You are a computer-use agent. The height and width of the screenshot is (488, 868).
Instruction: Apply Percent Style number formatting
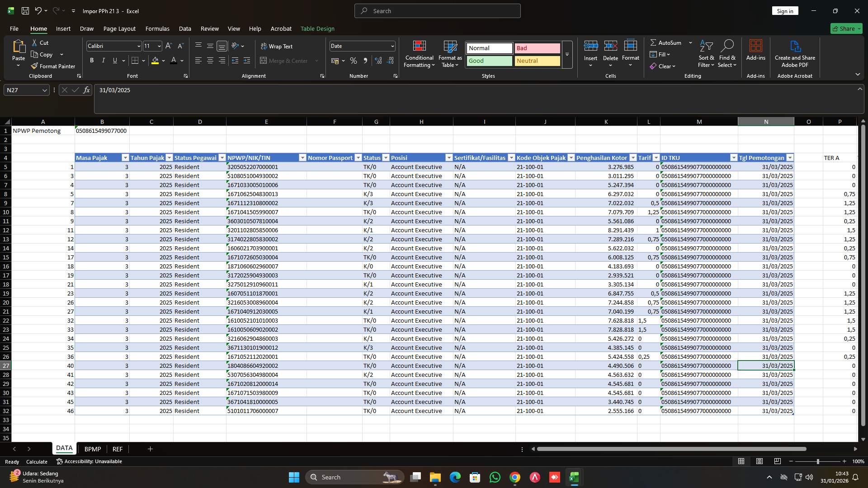[x=354, y=61]
